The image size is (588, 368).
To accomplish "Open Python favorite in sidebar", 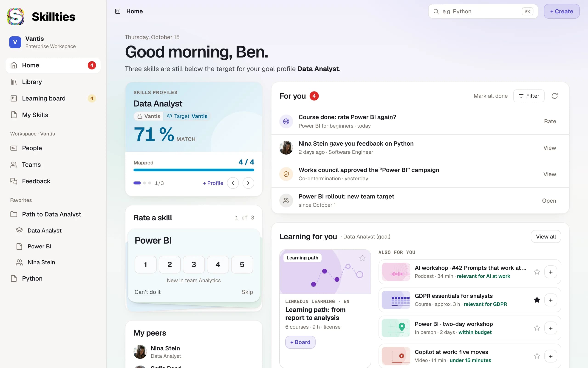I will [53, 279].
